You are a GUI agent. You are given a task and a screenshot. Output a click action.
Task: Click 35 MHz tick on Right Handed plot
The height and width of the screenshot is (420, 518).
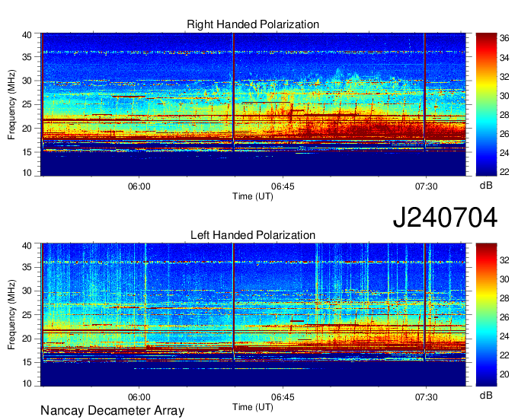(x=27, y=57)
